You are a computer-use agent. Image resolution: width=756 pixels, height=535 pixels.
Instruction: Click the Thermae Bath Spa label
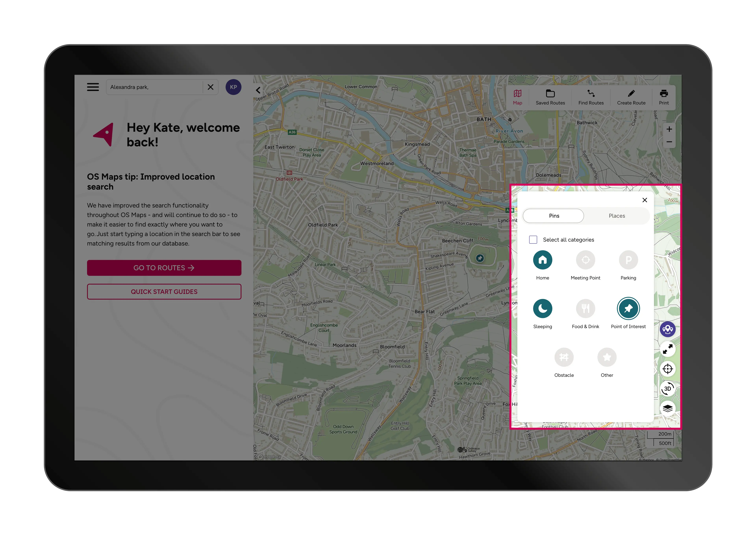(x=468, y=153)
